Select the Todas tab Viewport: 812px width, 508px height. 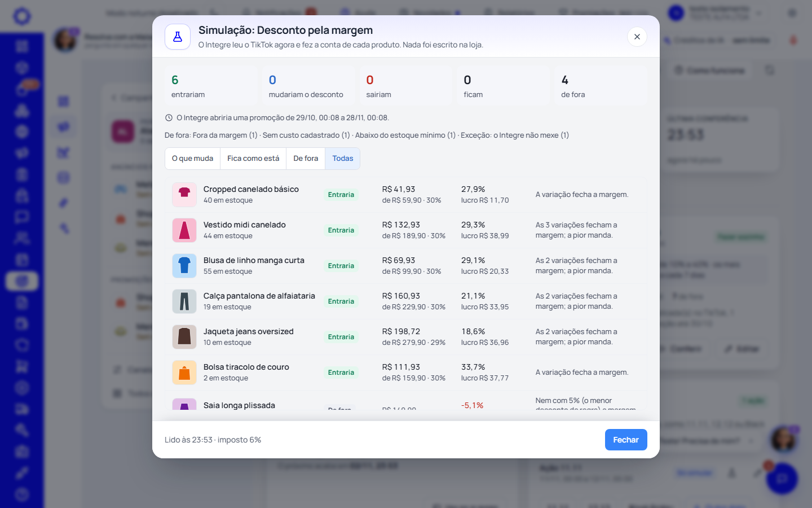click(343, 159)
